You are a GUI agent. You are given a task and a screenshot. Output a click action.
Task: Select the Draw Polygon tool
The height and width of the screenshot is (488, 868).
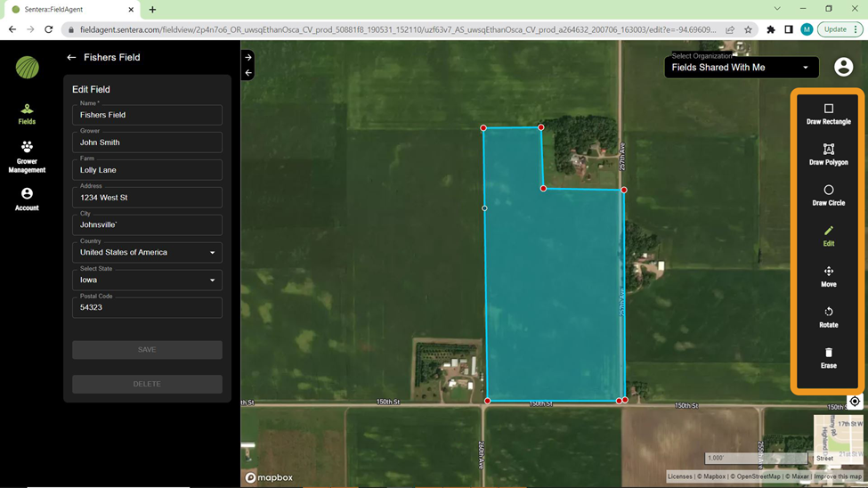(828, 154)
